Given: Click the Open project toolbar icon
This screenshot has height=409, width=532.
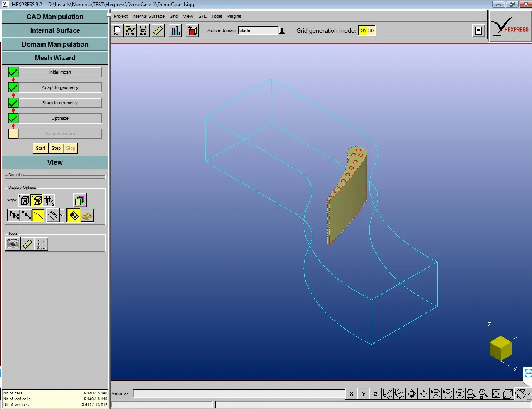Looking at the screenshot, I should pos(130,31).
